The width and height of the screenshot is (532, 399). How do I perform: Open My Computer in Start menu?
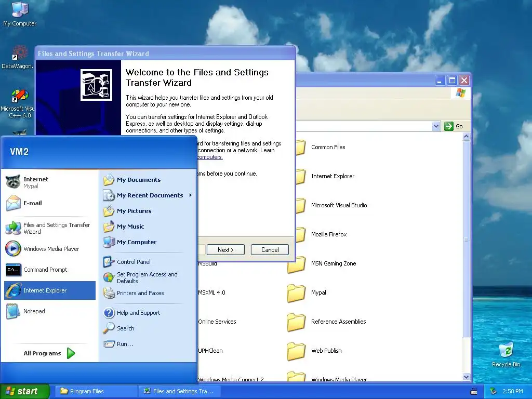148,242
